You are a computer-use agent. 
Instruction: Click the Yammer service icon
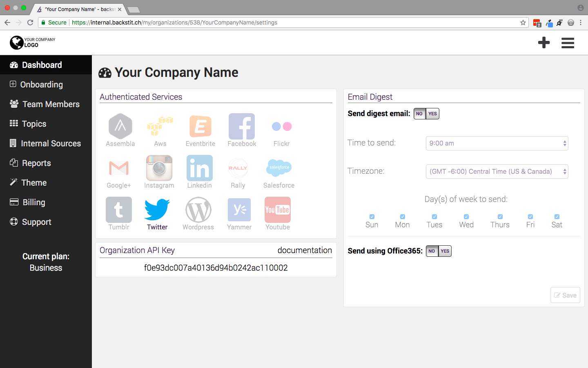click(x=239, y=210)
